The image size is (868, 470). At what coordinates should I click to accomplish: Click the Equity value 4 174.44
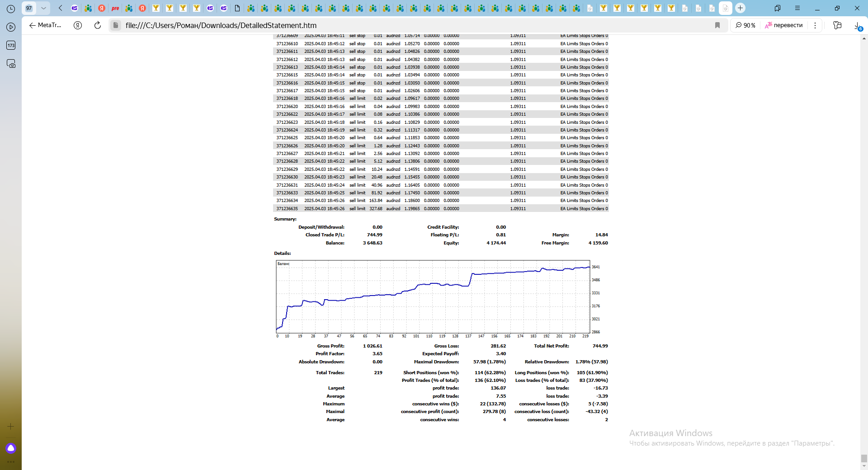(x=496, y=243)
